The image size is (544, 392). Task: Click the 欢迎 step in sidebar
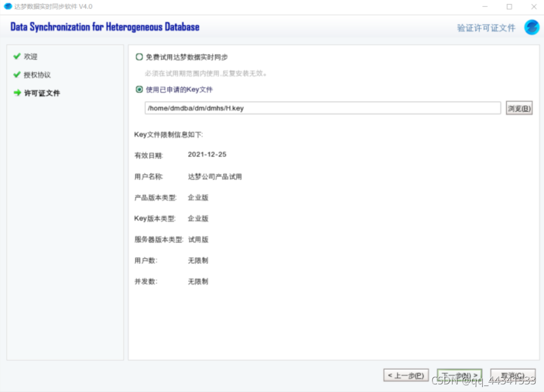(x=31, y=57)
